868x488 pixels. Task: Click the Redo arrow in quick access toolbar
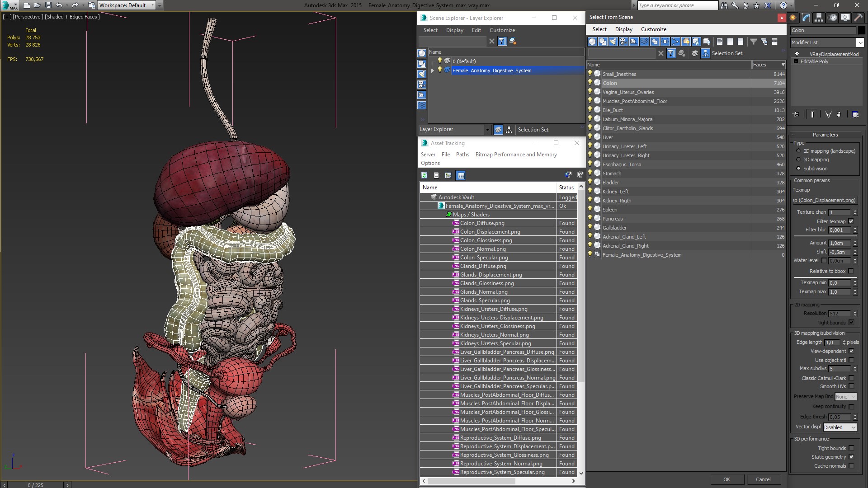[75, 5]
